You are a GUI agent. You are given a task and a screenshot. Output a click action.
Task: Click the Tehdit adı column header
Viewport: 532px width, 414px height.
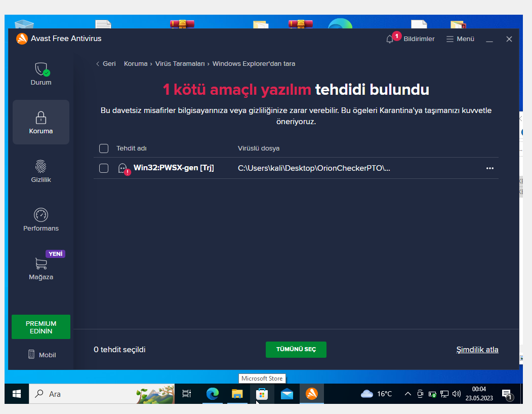coord(131,148)
